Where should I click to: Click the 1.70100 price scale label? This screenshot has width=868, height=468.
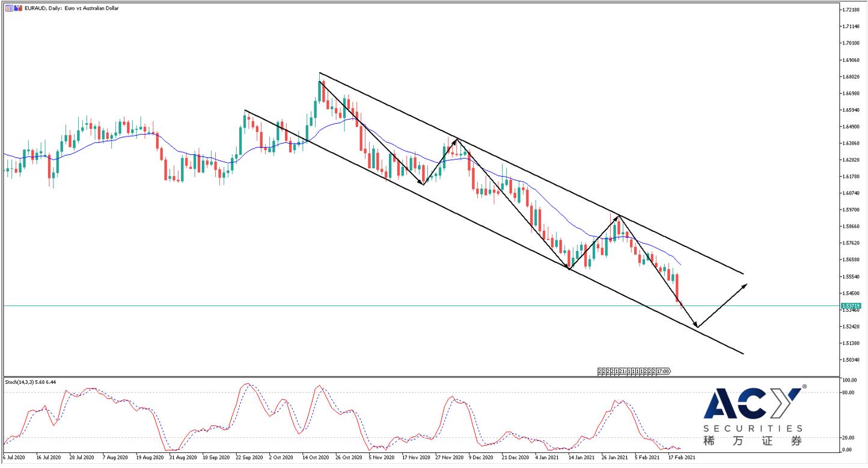pyautogui.click(x=851, y=43)
